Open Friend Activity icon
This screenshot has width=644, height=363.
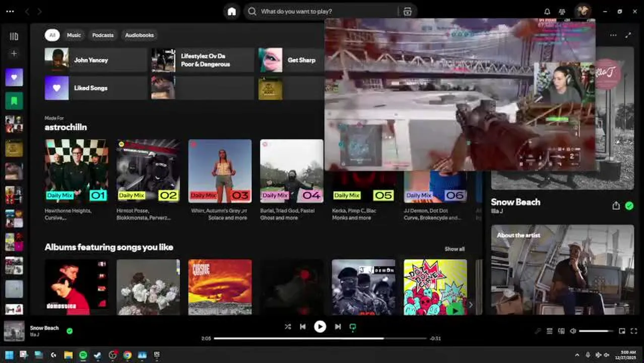(562, 12)
